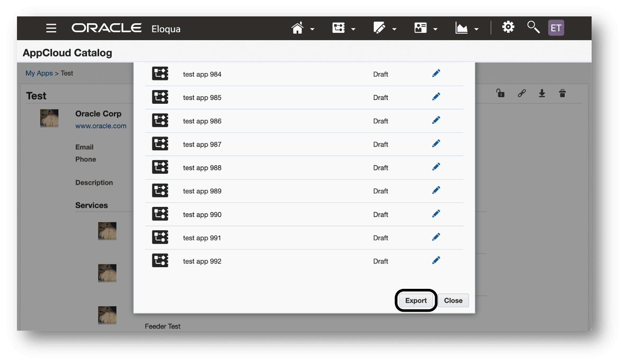
Task: Expand the Insight dropdown arrow
Action: (476, 29)
